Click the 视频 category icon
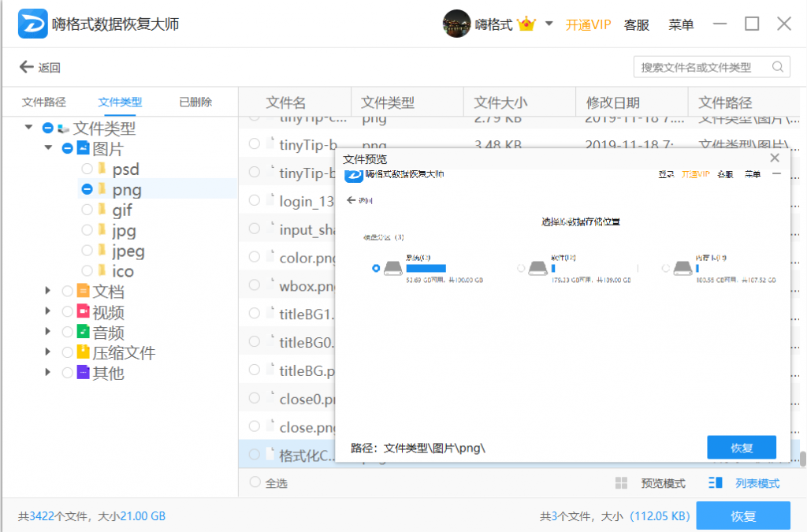Image resolution: width=807 pixels, height=532 pixels. (x=84, y=311)
